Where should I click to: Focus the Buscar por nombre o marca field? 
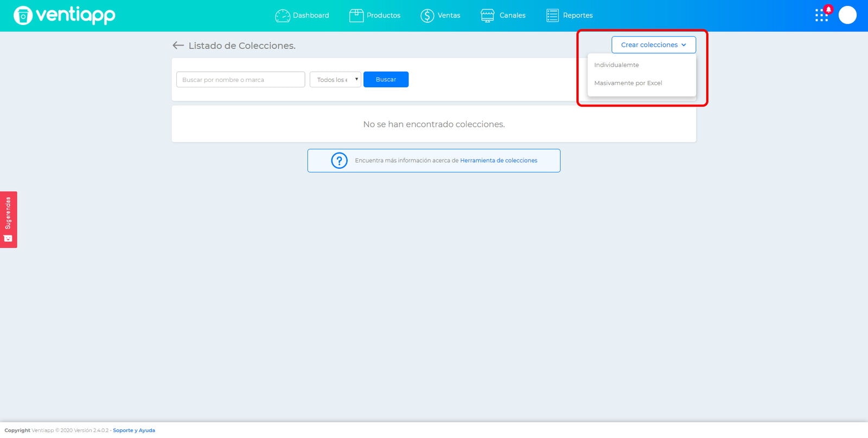[x=240, y=79]
